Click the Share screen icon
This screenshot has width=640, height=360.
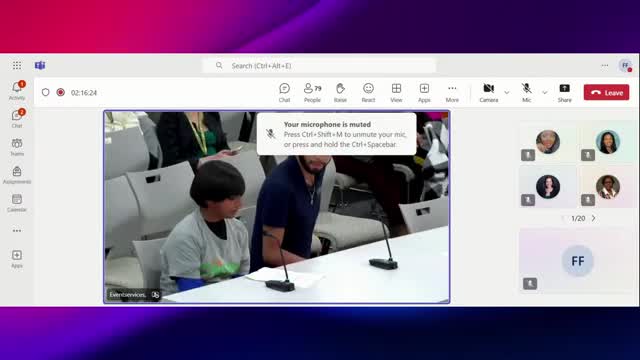[564, 93]
